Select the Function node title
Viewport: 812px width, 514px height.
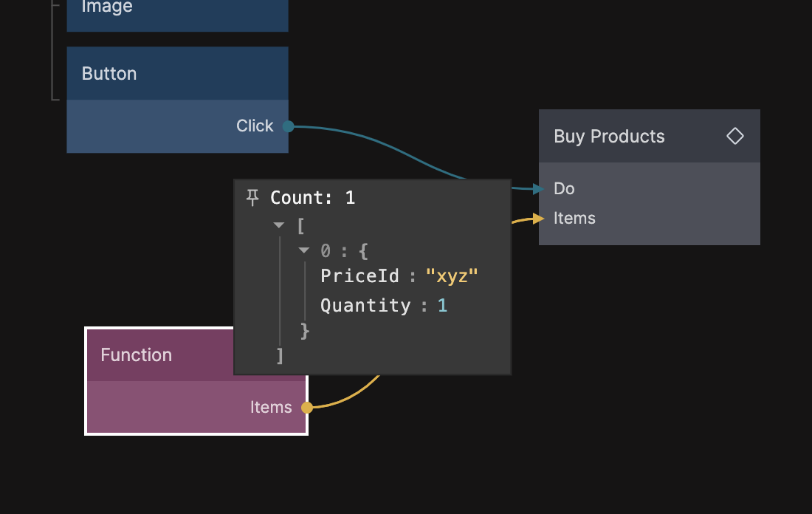pos(137,355)
